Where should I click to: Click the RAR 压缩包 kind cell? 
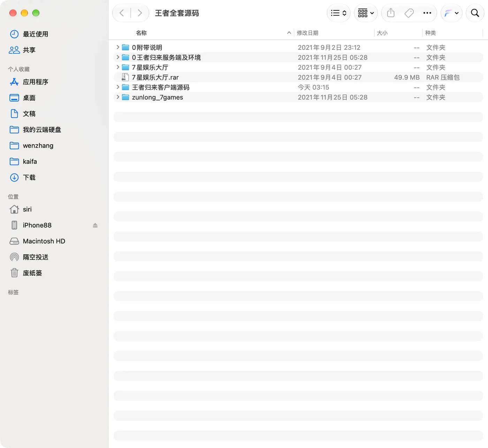pyautogui.click(x=443, y=77)
